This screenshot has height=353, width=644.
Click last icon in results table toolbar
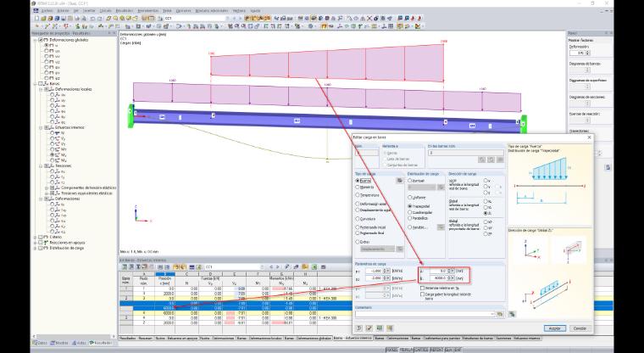pos(323,267)
